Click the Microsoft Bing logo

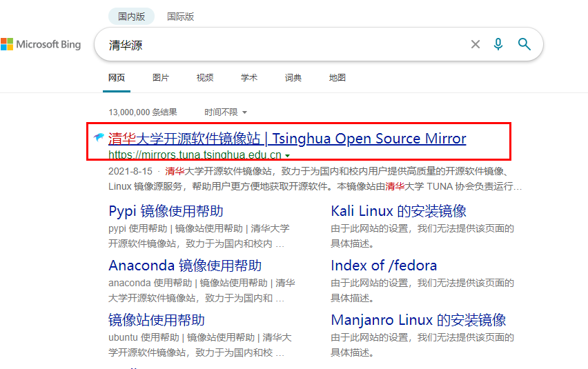point(41,44)
